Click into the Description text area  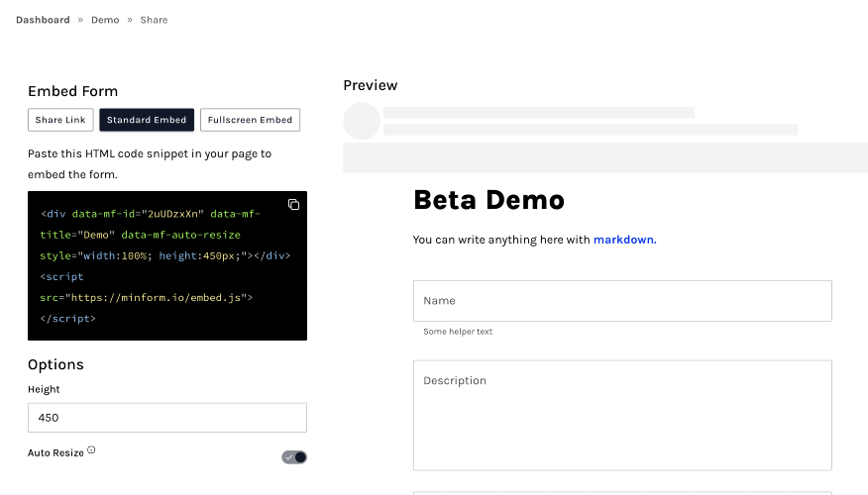tap(622, 416)
